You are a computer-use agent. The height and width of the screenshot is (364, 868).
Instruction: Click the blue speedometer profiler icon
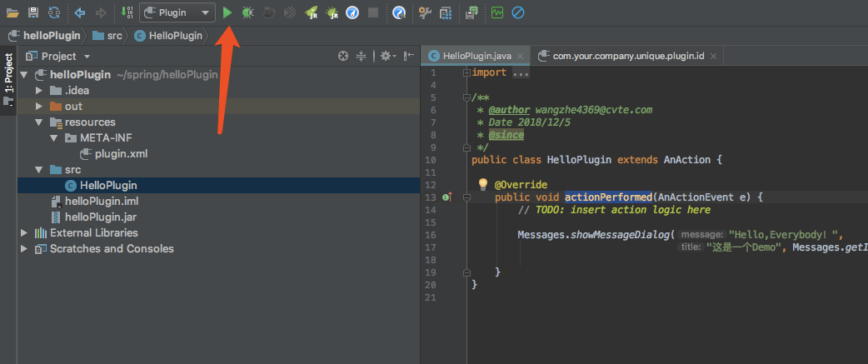point(352,12)
